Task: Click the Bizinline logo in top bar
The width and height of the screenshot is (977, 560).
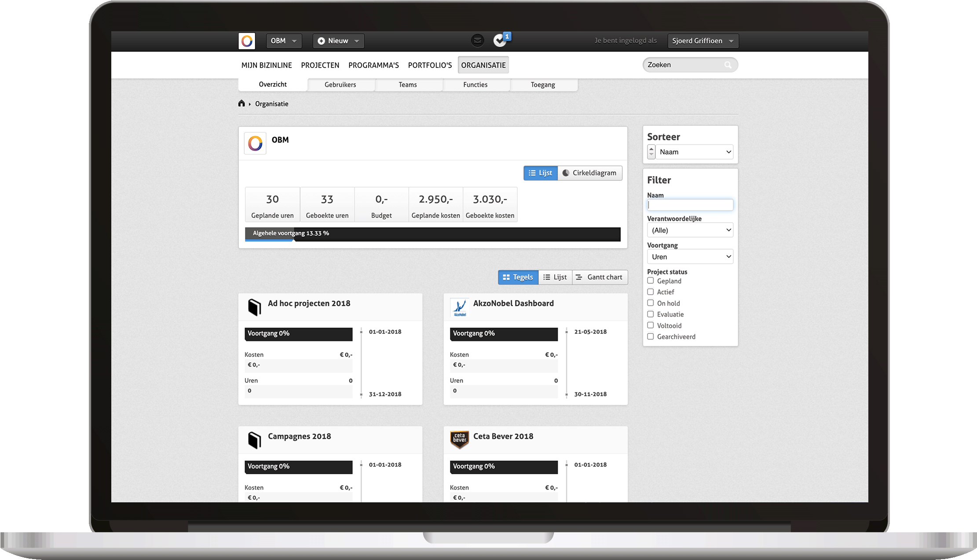Action: tap(247, 41)
